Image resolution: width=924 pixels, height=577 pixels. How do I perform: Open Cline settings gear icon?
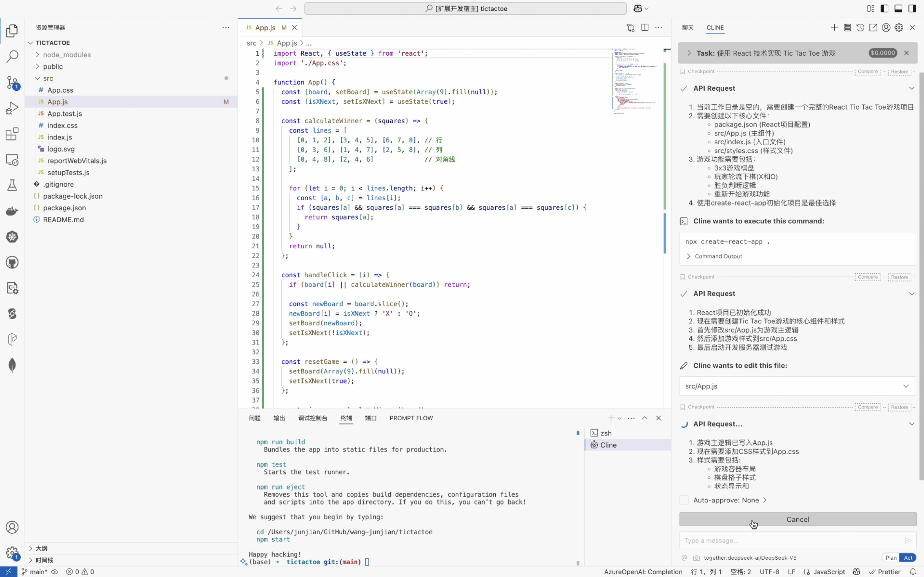[x=899, y=28]
